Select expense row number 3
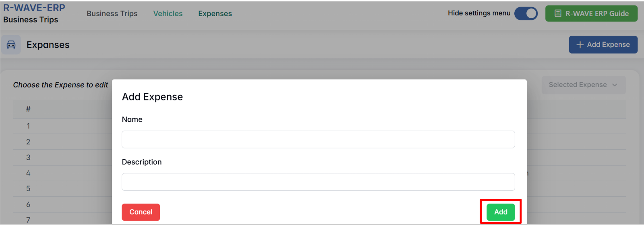The width and height of the screenshot is (644, 225). (28, 158)
